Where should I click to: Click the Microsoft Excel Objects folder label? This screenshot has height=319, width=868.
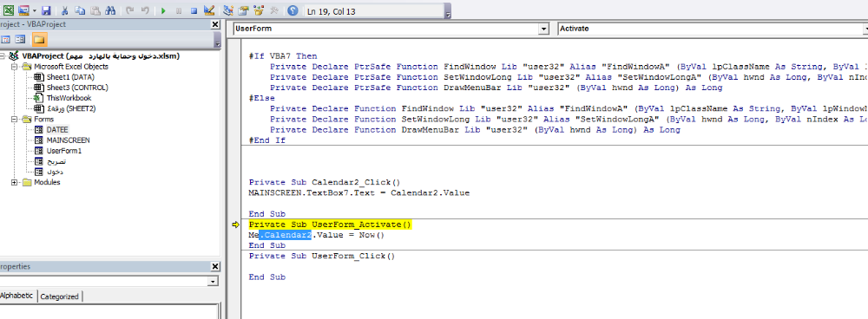[71, 67]
